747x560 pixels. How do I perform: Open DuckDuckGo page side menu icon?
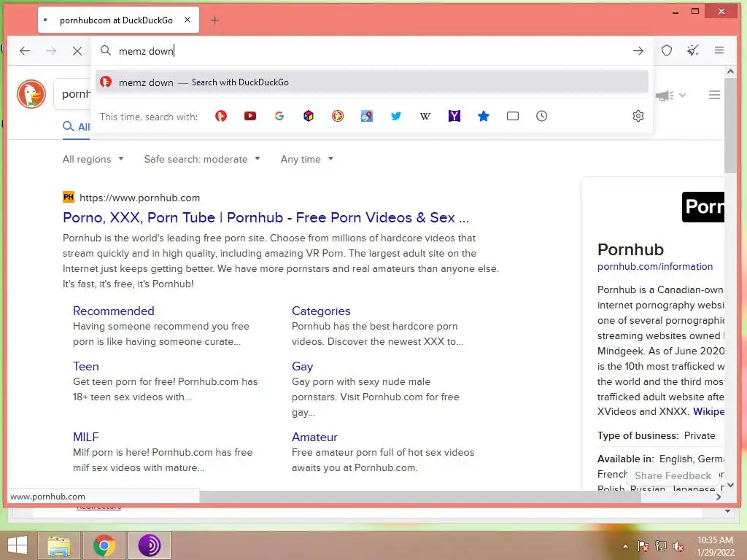tap(714, 95)
